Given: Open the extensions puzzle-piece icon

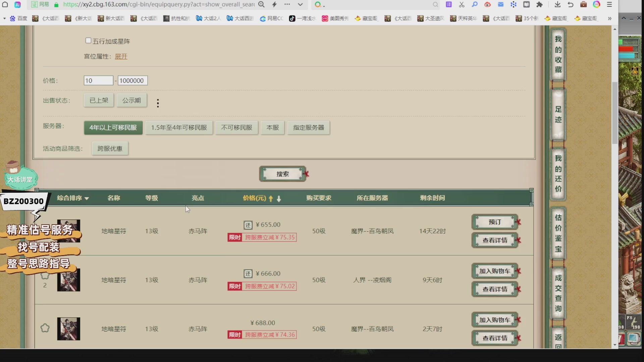Looking at the screenshot, I should [539, 4].
